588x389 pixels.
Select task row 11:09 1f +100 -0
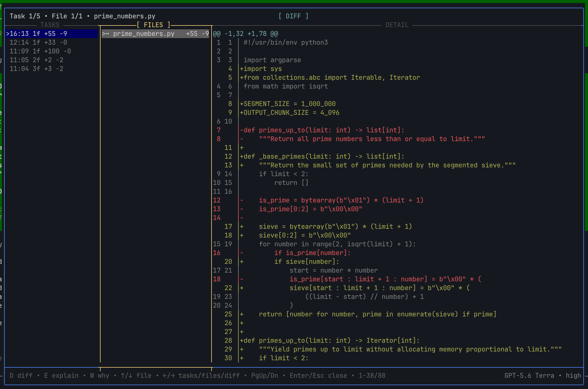coord(40,51)
